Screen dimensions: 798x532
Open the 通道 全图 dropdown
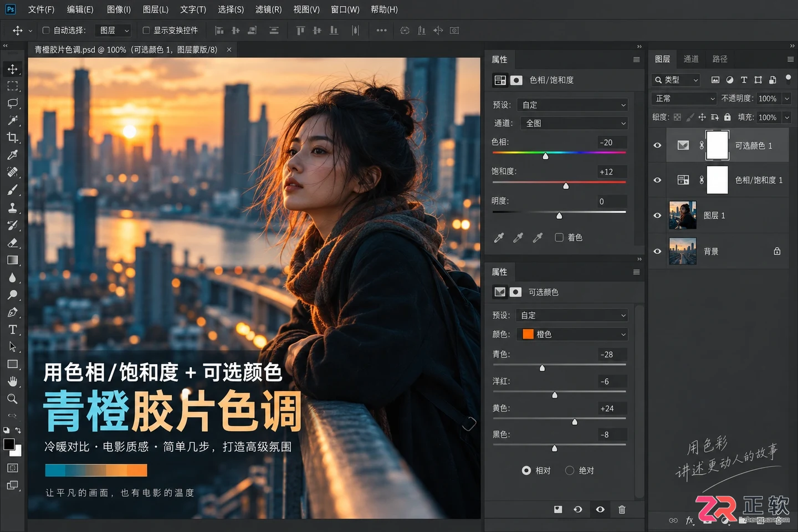pyautogui.click(x=575, y=123)
